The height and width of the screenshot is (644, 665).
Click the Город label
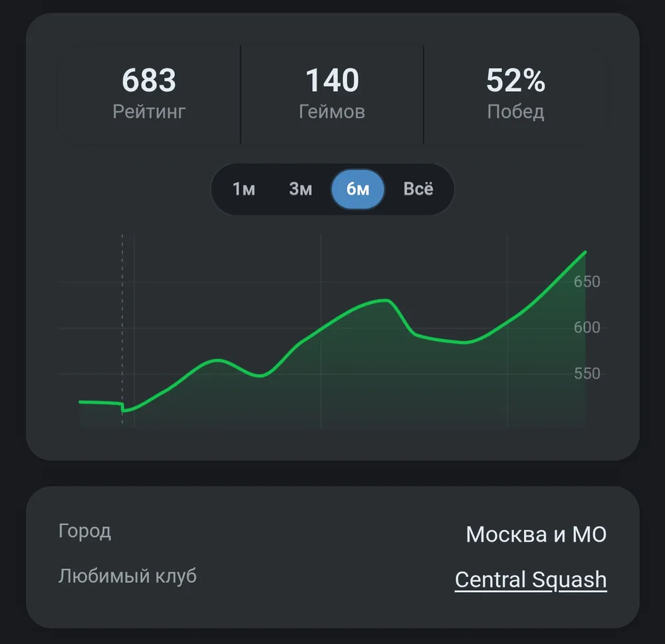click(x=85, y=531)
